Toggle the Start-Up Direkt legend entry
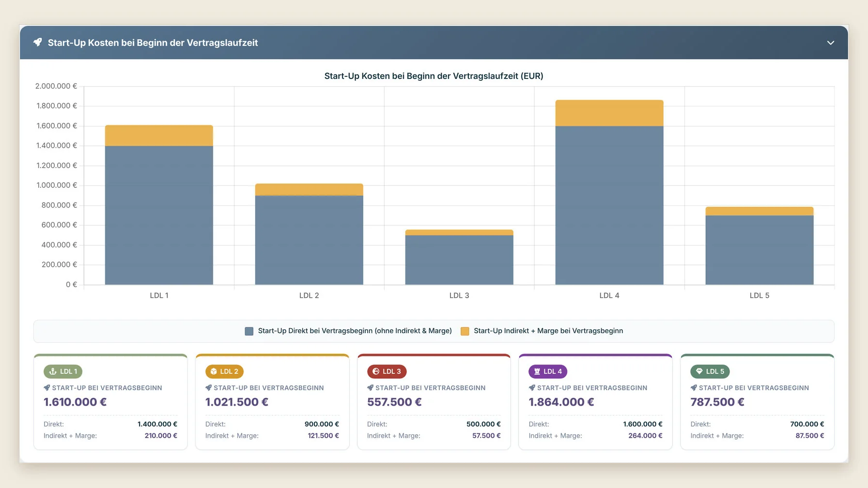The height and width of the screenshot is (488, 868). click(348, 331)
